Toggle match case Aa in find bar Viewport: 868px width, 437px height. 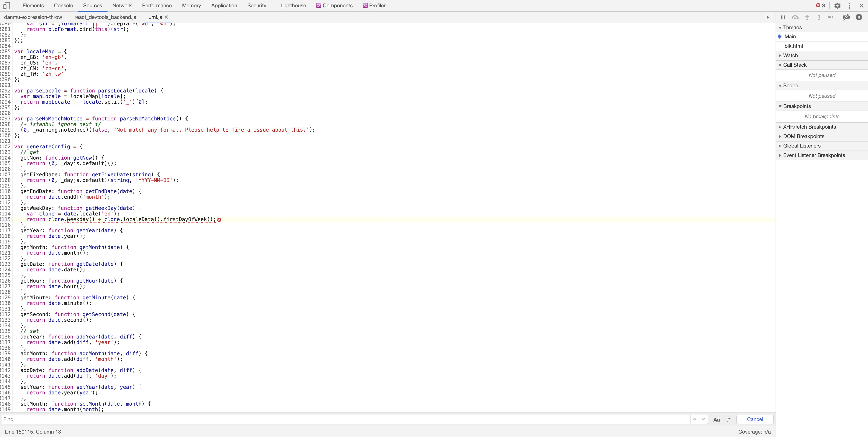716,419
